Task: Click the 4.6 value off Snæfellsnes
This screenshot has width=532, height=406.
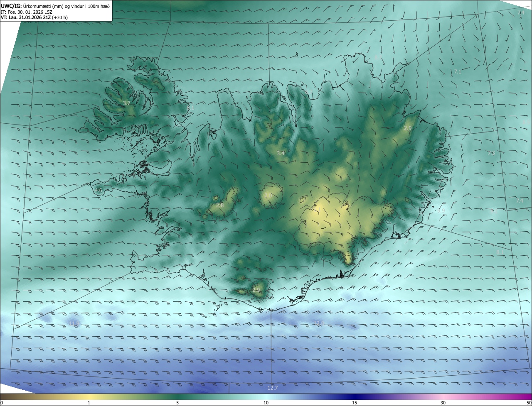Action: (x=98, y=191)
